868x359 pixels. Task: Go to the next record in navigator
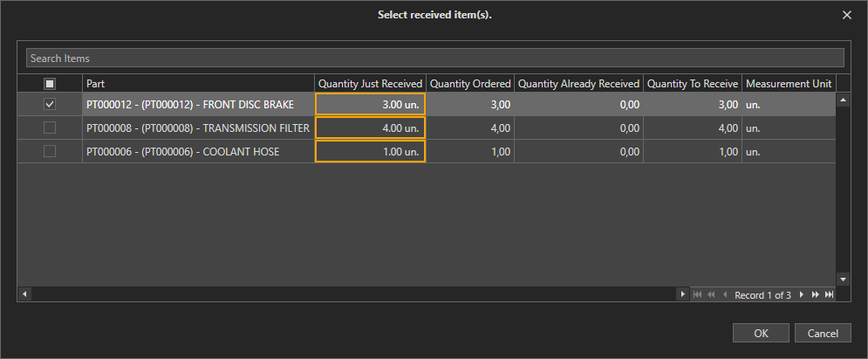coord(802,295)
